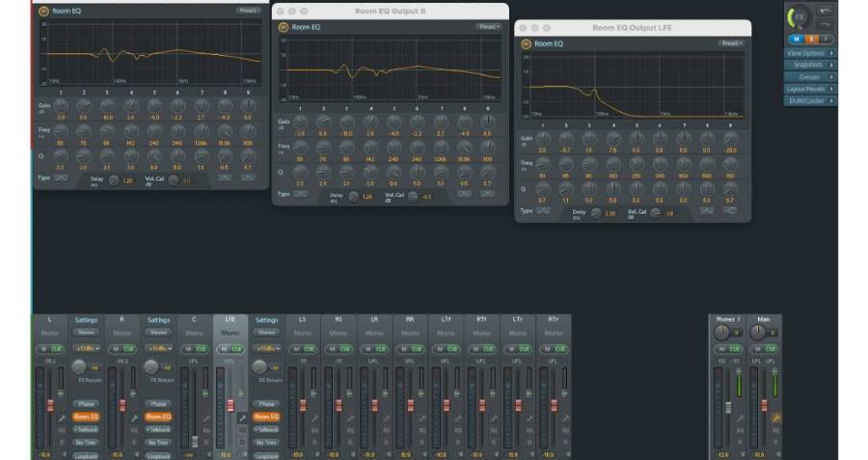
Task: Click Phase button in L channel settings
Action: coord(86,404)
